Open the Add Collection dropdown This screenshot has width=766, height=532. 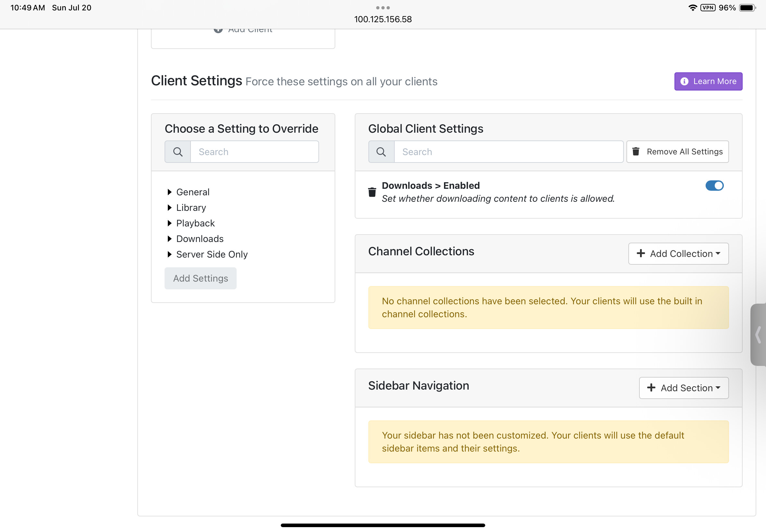[x=678, y=254]
